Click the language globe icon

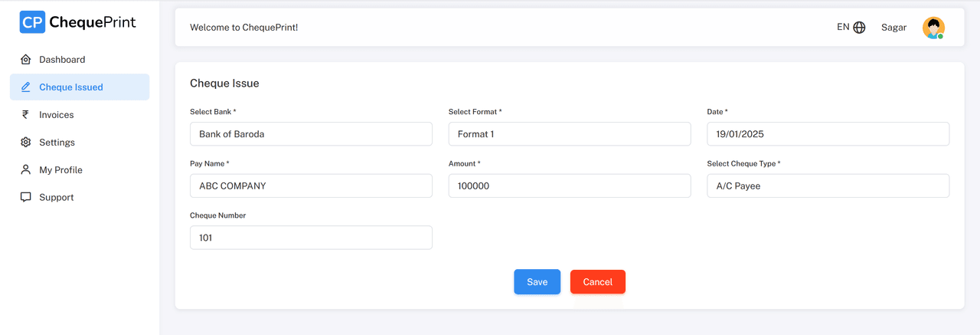coord(859,28)
